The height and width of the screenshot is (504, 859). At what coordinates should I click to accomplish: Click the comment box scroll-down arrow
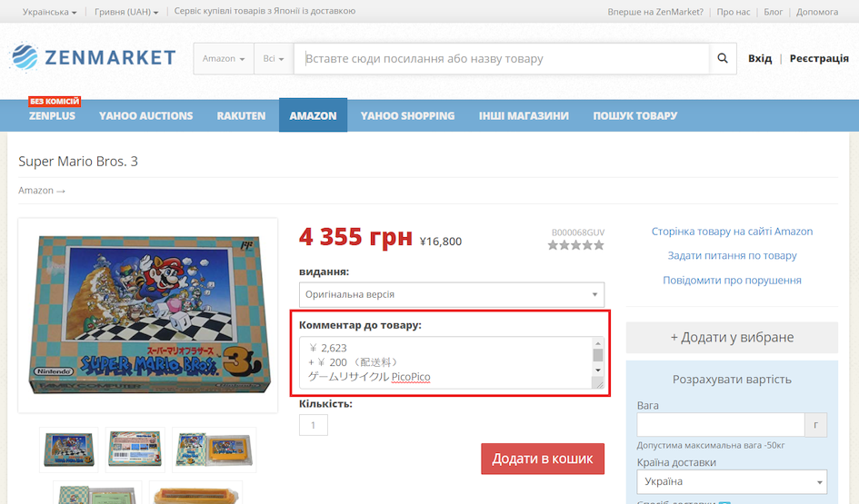click(598, 371)
